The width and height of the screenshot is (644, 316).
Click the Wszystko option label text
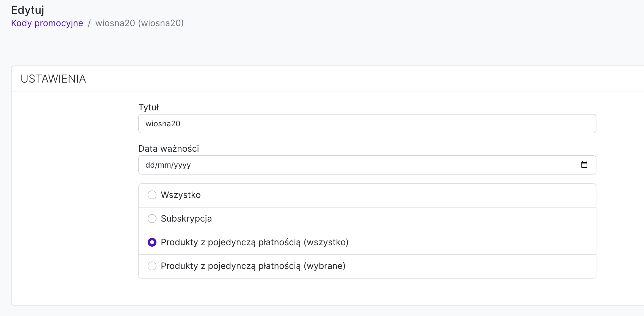181,195
